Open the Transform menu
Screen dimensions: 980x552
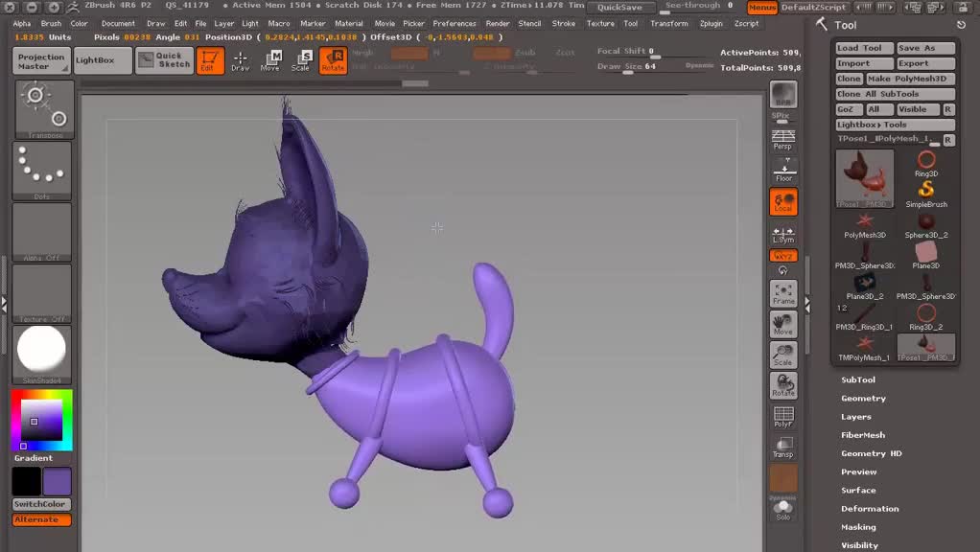(x=668, y=24)
